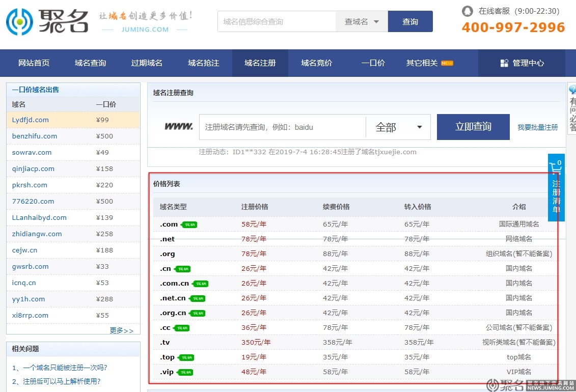This screenshot has width=576, height=392.
Task: Open the cejw.cn domain link
Action: [24, 250]
